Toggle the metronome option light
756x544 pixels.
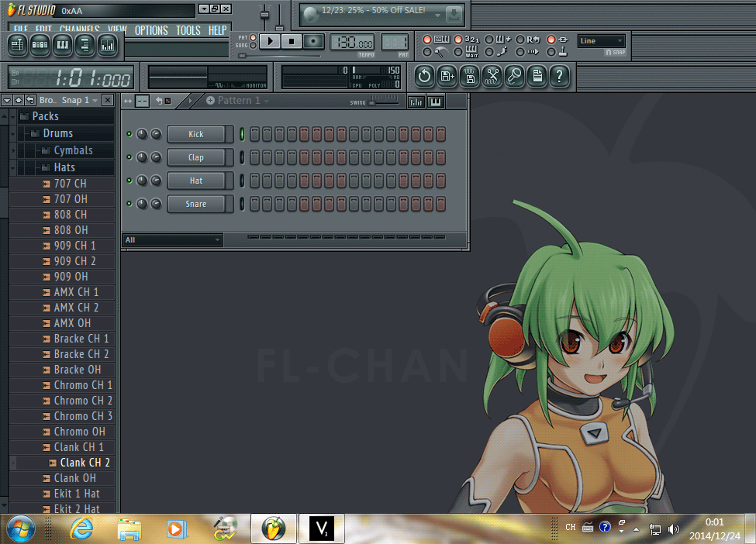click(426, 52)
